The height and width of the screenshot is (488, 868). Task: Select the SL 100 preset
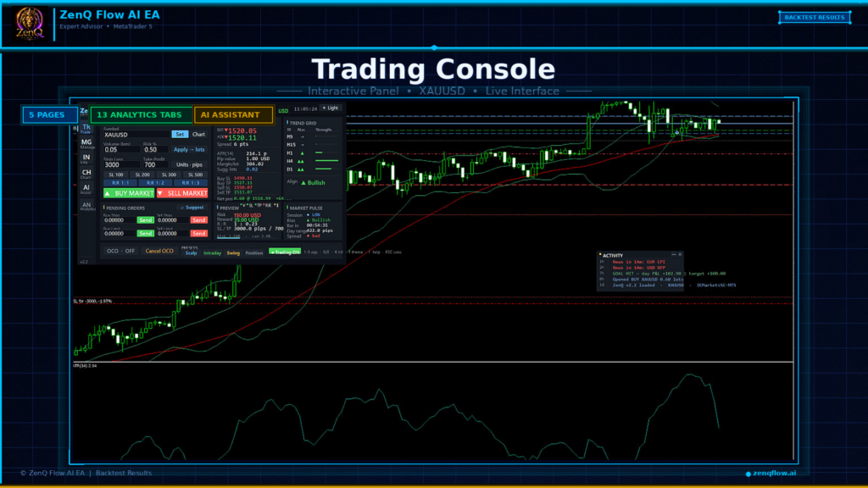click(115, 175)
